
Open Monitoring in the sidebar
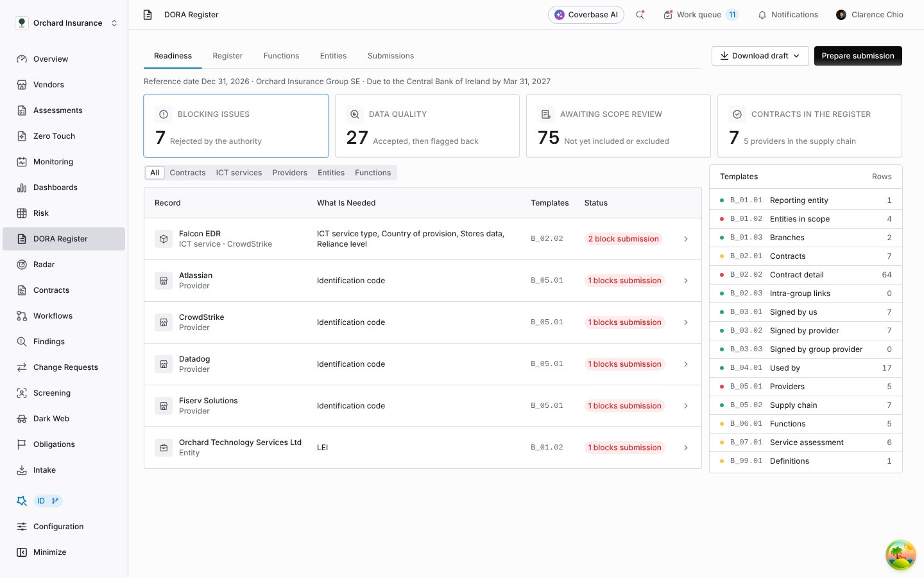coord(64,162)
